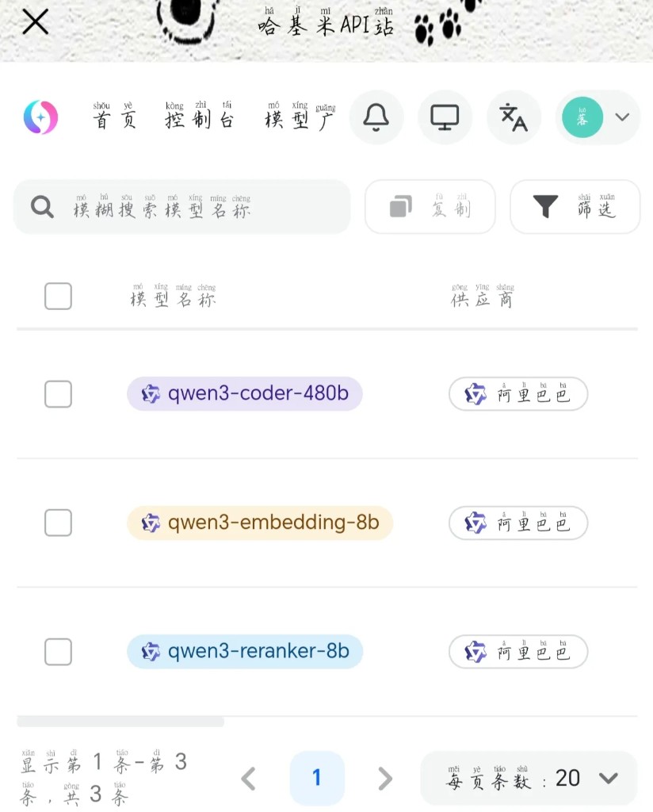Click the search magnifier icon
This screenshot has height=812, width=653.
click(40, 206)
